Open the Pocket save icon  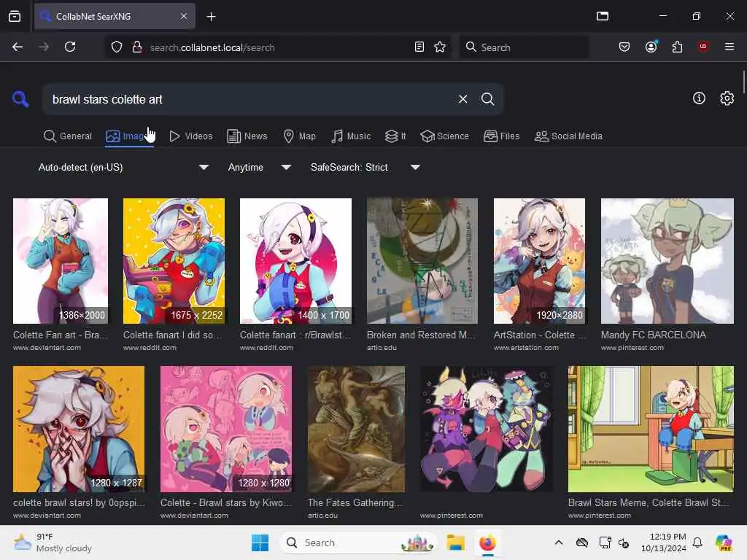(624, 47)
